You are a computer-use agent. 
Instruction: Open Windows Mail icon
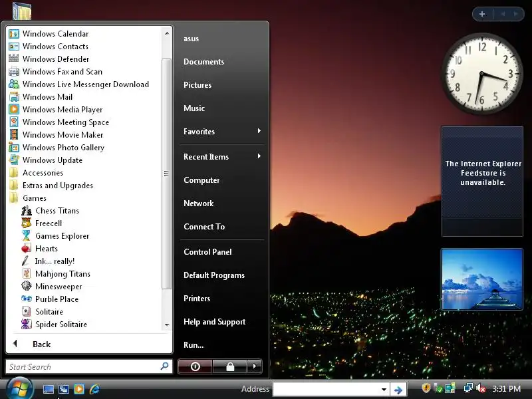pos(14,97)
